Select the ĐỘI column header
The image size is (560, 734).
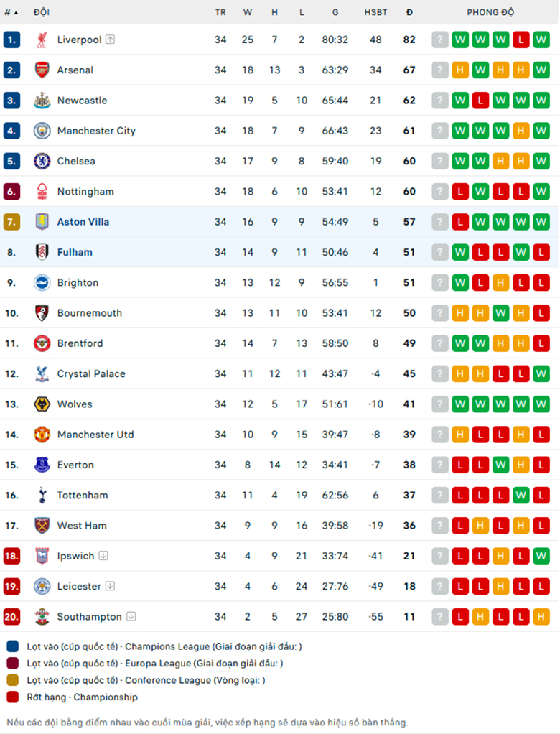pos(42,13)
